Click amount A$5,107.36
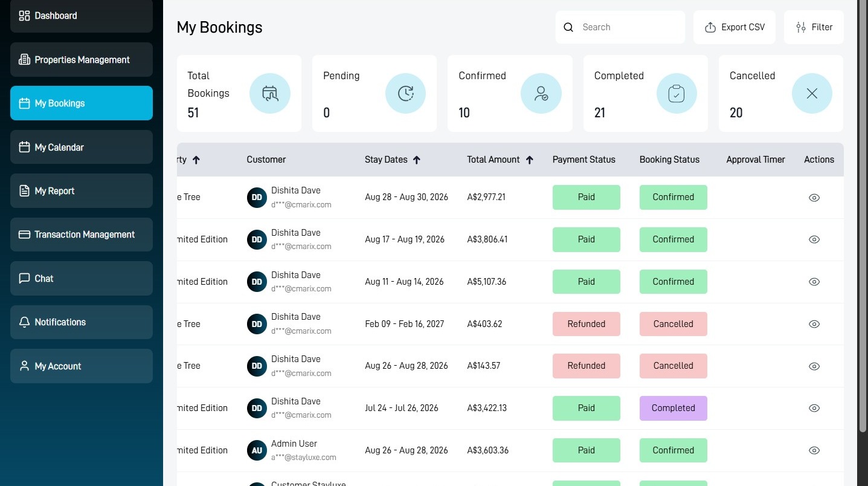 point(487,282)
